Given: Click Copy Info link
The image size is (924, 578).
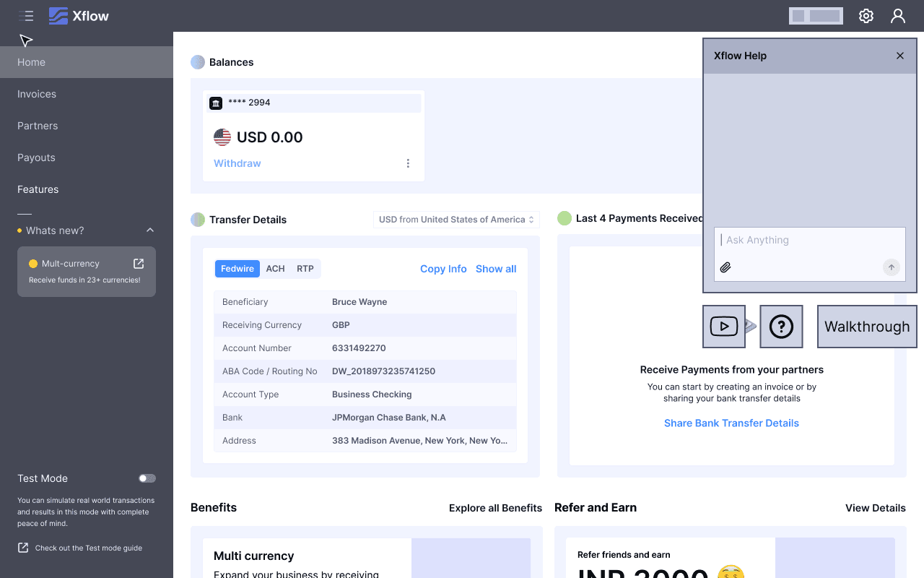Looking at the screenshot, I should pyautogui.click(x=443, y=269).
